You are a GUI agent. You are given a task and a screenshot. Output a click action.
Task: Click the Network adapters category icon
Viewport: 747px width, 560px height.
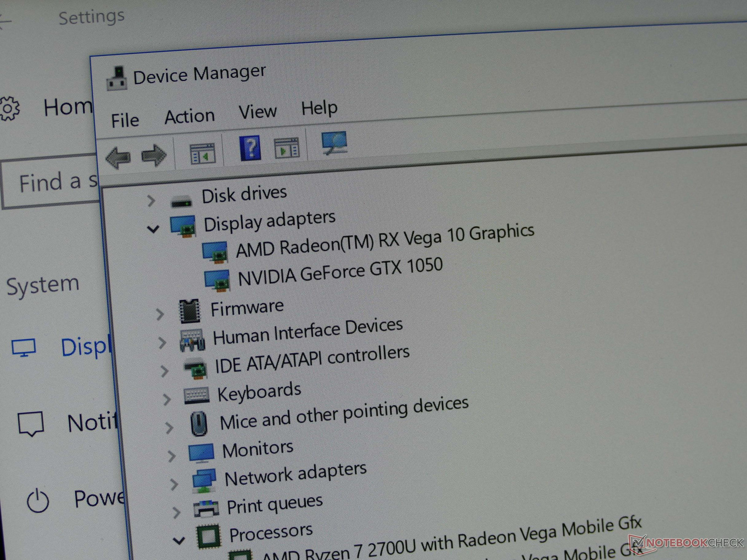pos(204,481)
